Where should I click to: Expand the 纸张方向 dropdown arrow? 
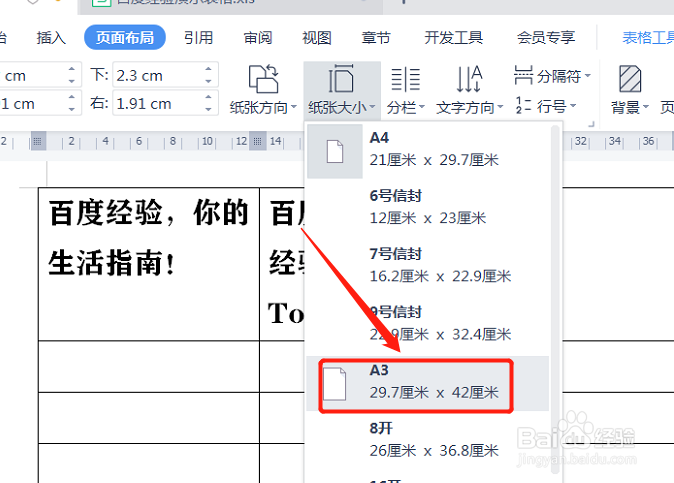click(x=294, y=107)
